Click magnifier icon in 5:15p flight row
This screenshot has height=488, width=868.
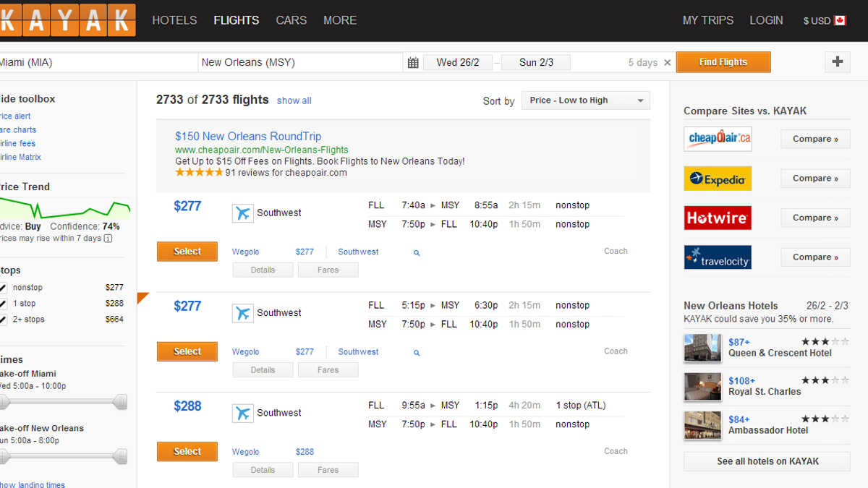pyautogui.click(x=417, y=353)
